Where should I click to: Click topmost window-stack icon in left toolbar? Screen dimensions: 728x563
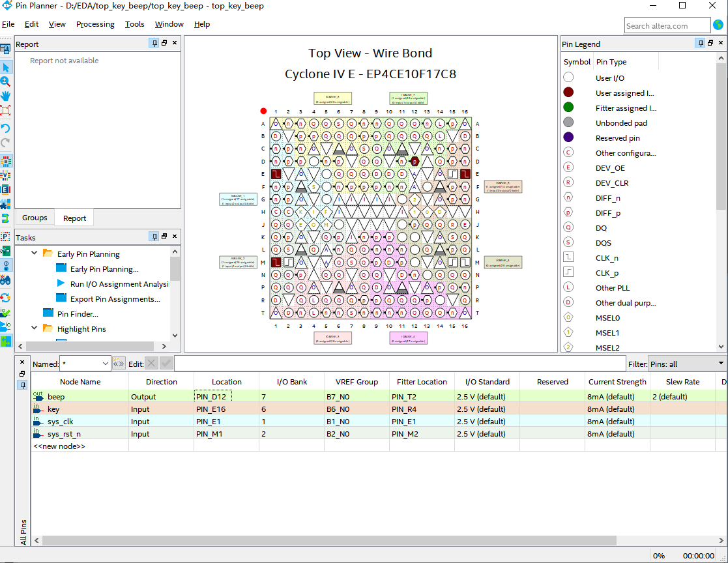click(x=6, y=50)
